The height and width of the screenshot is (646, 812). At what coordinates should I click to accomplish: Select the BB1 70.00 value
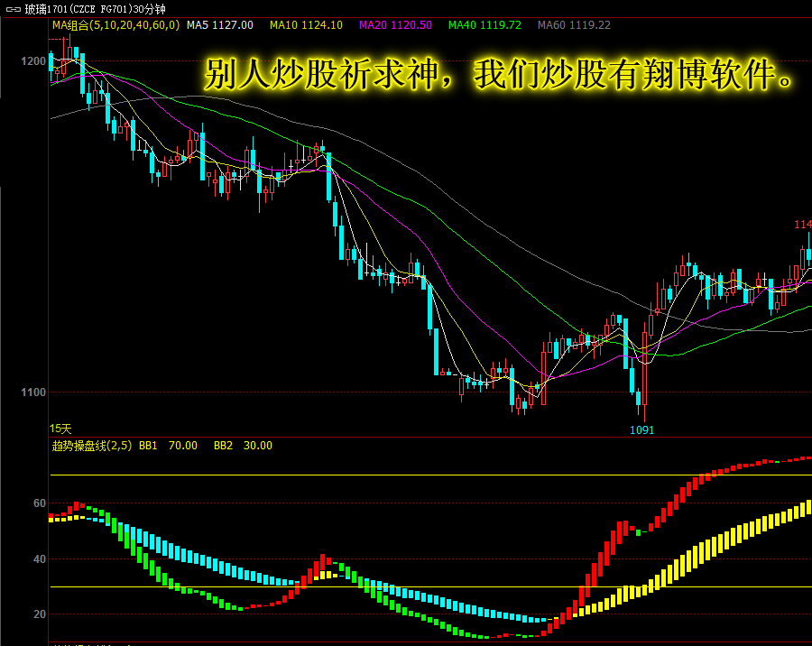(x=169, y=446)
